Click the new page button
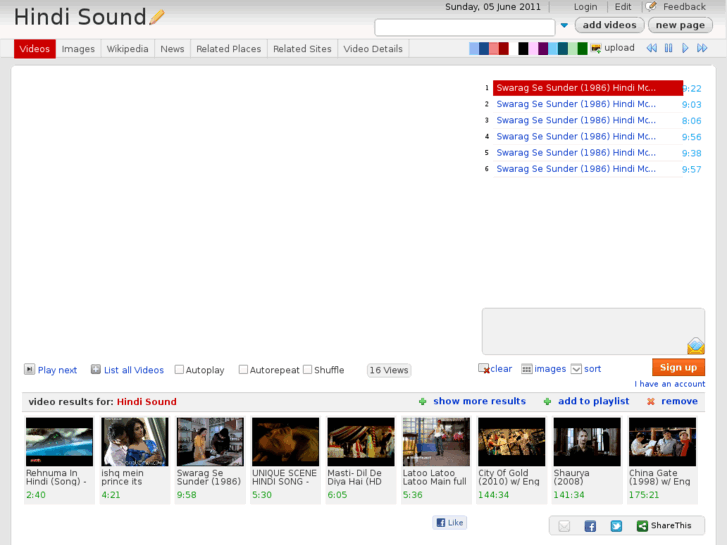The height and width of the screenshot is (545, 727). point(680,25)
